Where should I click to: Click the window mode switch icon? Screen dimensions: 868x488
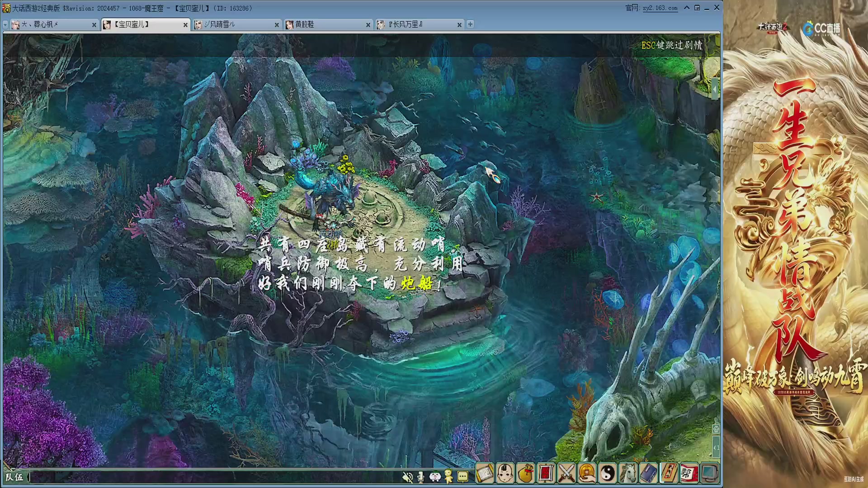(x=697, y=8)
